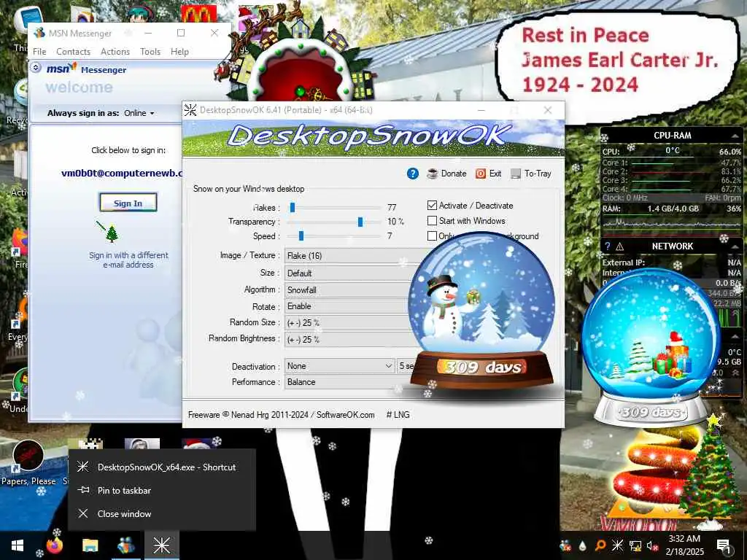Open the MSN Messenger Contacts menu
This screenshot has height=560, width=747.
pos(74,52)
